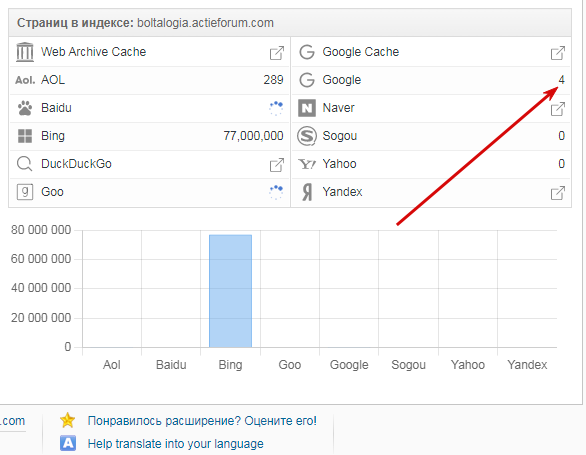
Task: Click the Sogou logo icon
Action: tap(307, 136)
